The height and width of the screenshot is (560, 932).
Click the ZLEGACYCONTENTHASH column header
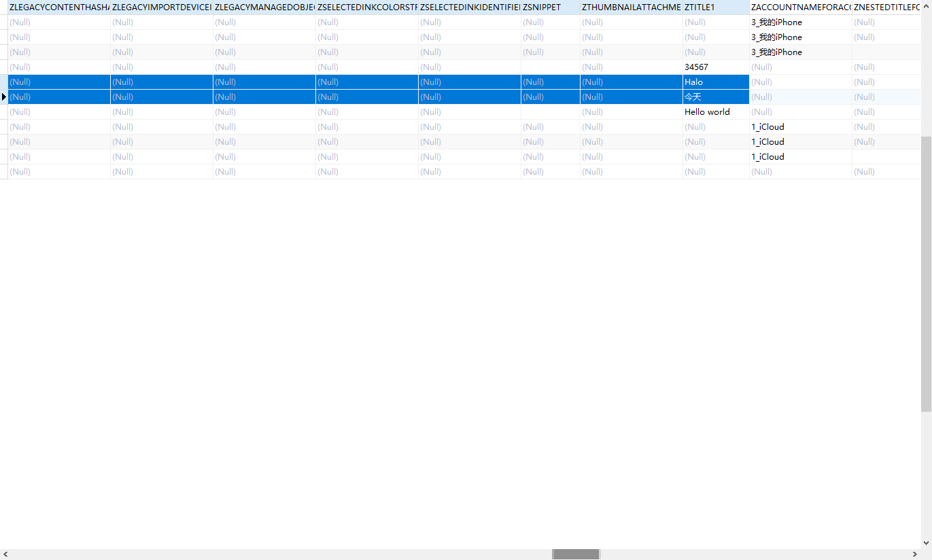pos(59,7)
